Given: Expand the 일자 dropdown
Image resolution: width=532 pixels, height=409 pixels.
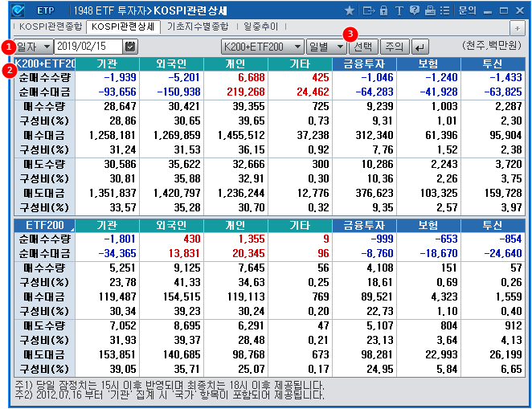Looking at the screenshot, I should (x=35, y=47).
